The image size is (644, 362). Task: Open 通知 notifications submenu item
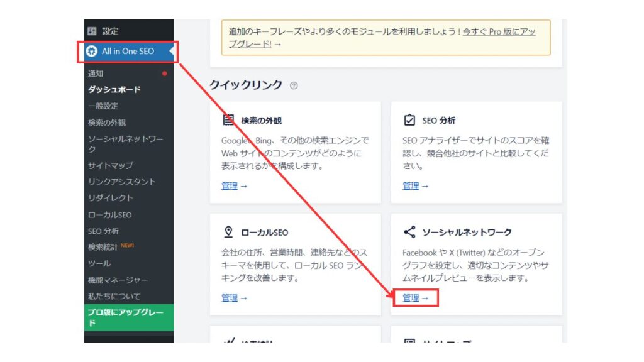pos(96,74)
